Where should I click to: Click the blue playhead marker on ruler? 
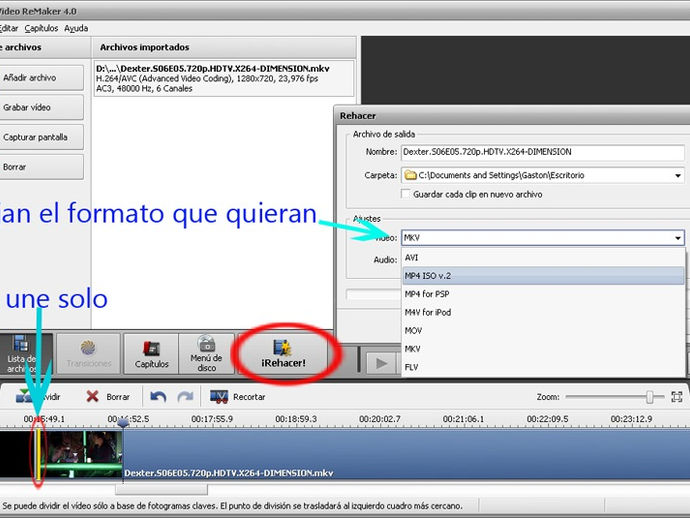[123, 423]
